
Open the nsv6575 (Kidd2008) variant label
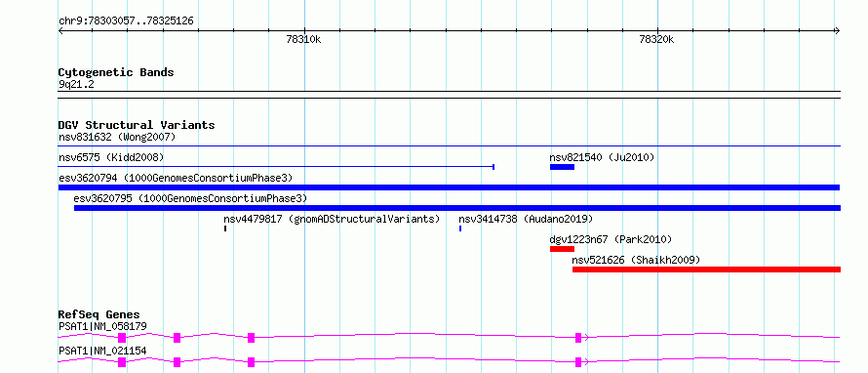(111, 157)
